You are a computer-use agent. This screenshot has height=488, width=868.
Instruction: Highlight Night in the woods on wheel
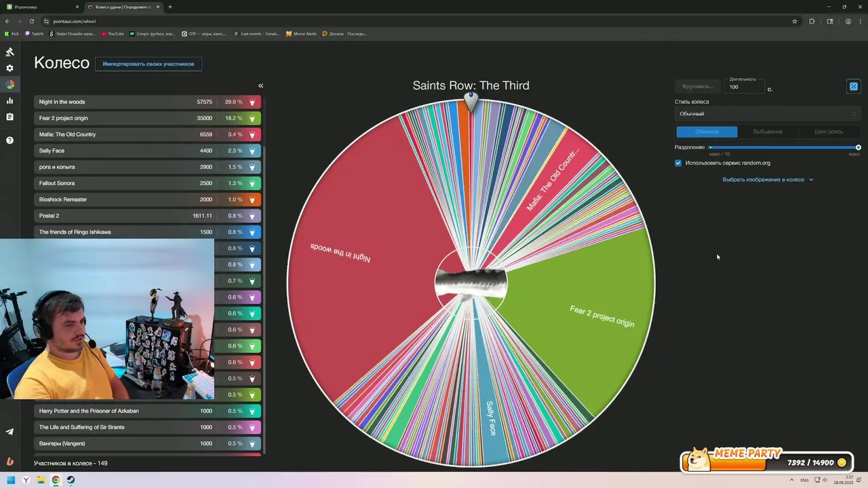point(252,102)
